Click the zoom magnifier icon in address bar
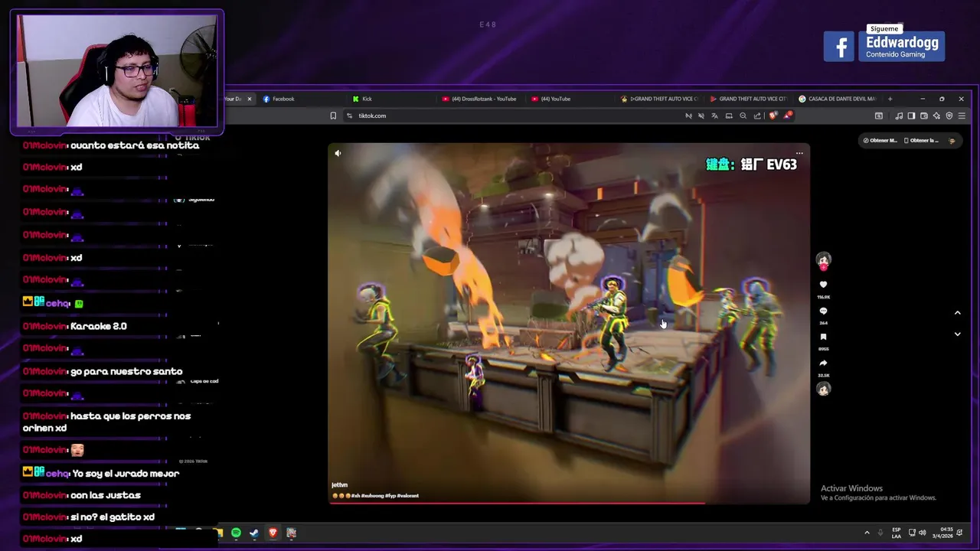Screen dimensions: 980x551 pos(743,116)
